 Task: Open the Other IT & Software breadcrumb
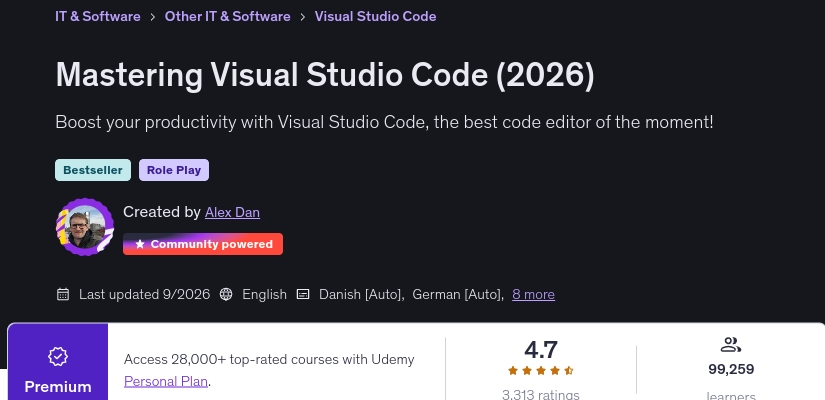click(x=227, y=16)
